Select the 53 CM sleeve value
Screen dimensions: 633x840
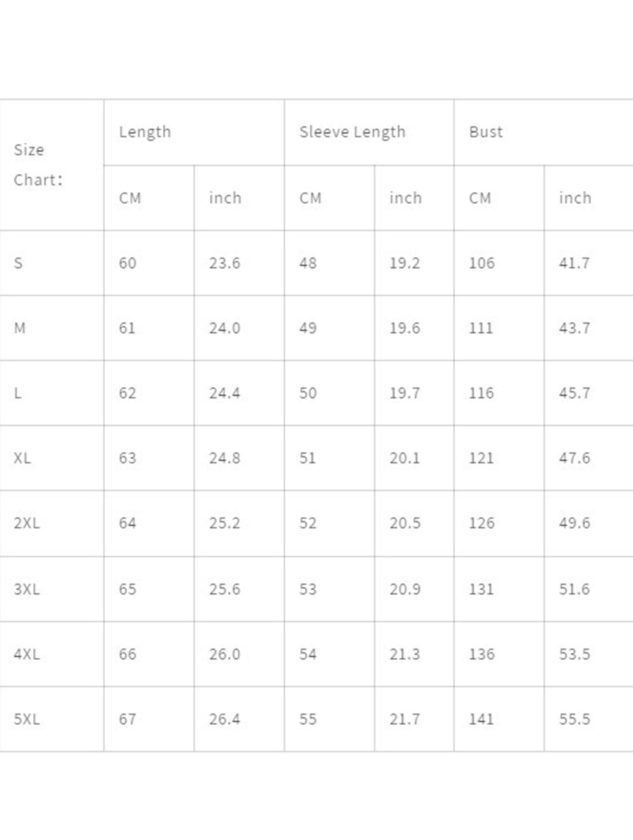(308, 589)
